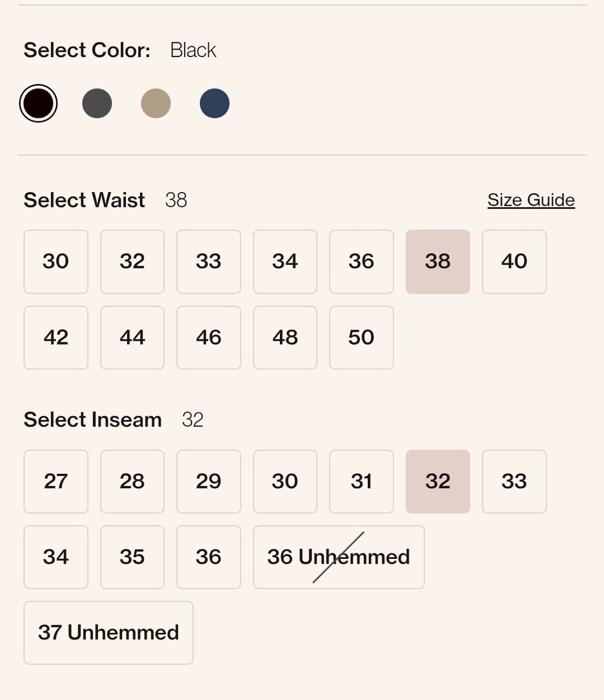Select waist size 40
This screenshot has height=700, width=604.
click(x=514, y=261)
